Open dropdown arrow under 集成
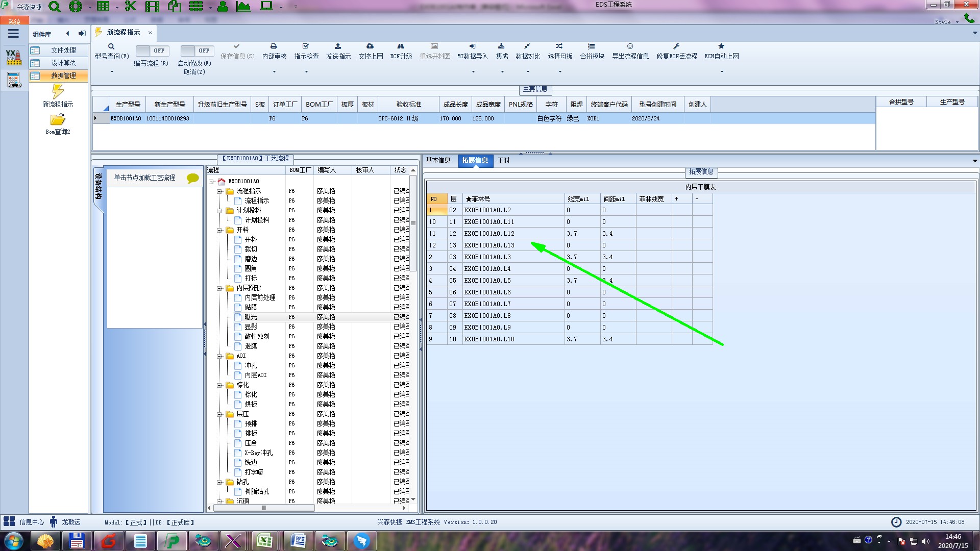 pos(502,72)
